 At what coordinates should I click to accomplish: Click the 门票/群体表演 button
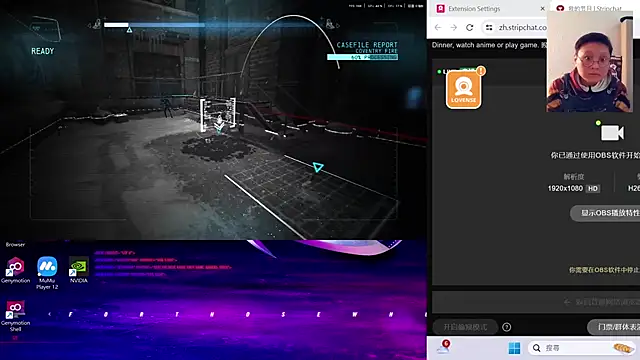tap(614, 327)
